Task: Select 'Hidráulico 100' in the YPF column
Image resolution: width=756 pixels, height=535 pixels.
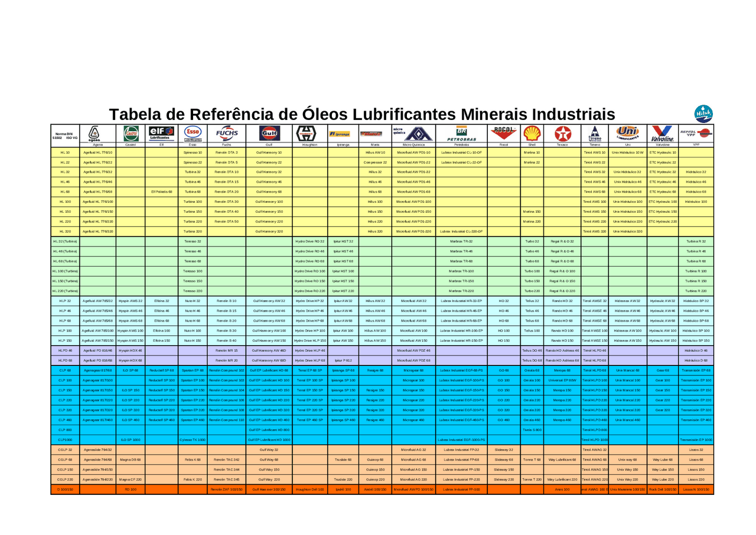Action: click(x=696, y=202)
